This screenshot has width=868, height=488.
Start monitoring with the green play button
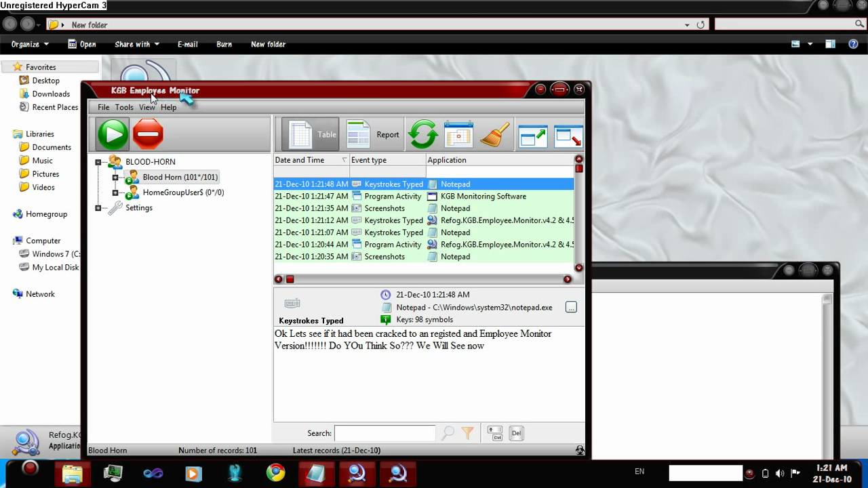pyautogui.click(x=113, y=134)
